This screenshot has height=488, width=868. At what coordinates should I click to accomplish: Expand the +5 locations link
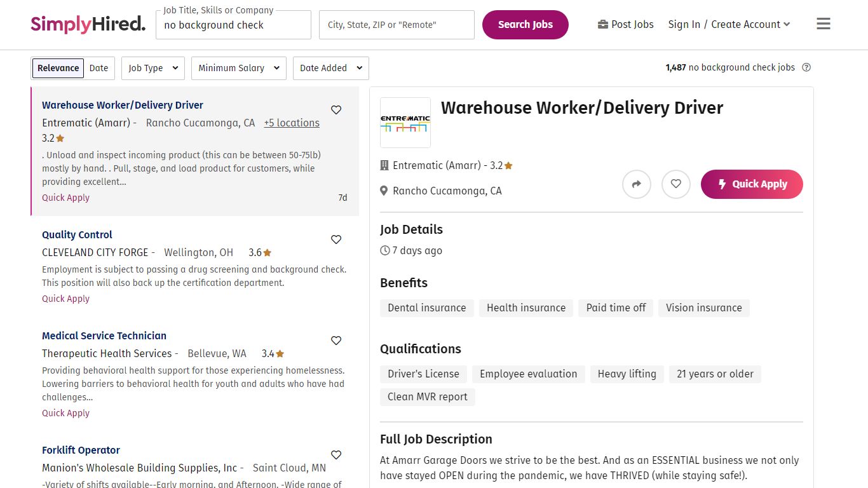292,123
